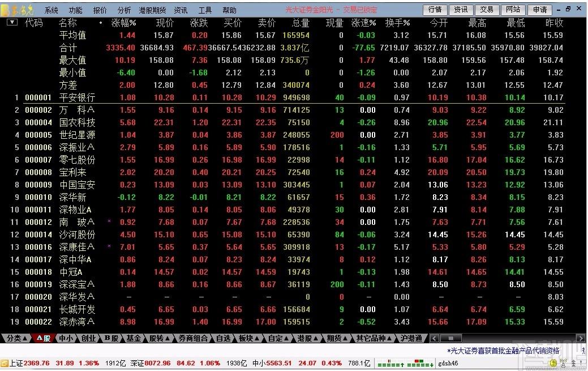The image size is (588, 371).
Task: Click the 申请 button
Action: (540, 10)
